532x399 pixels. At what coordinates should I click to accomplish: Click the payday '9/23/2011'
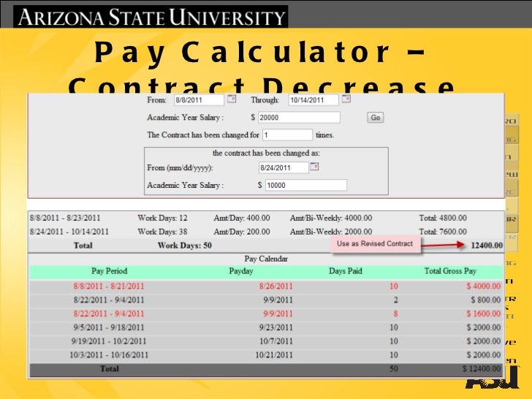[275, 327]
